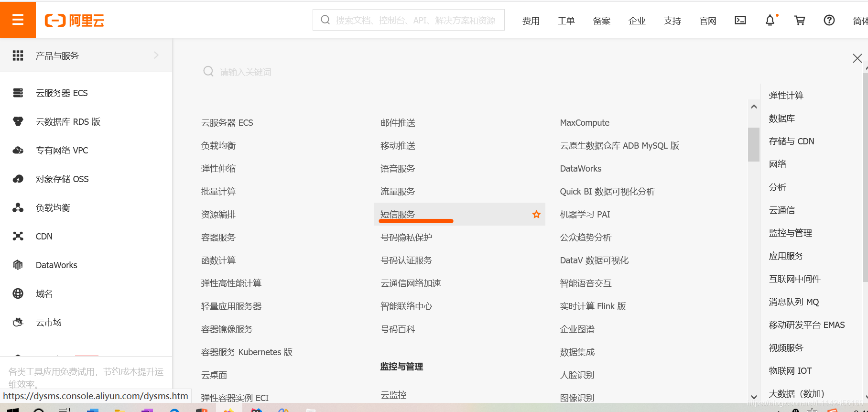Open DataV 数据可视化 link
The width and height of the screenshot is (868, 412).
pyautogui.click(x=594, y=260)
